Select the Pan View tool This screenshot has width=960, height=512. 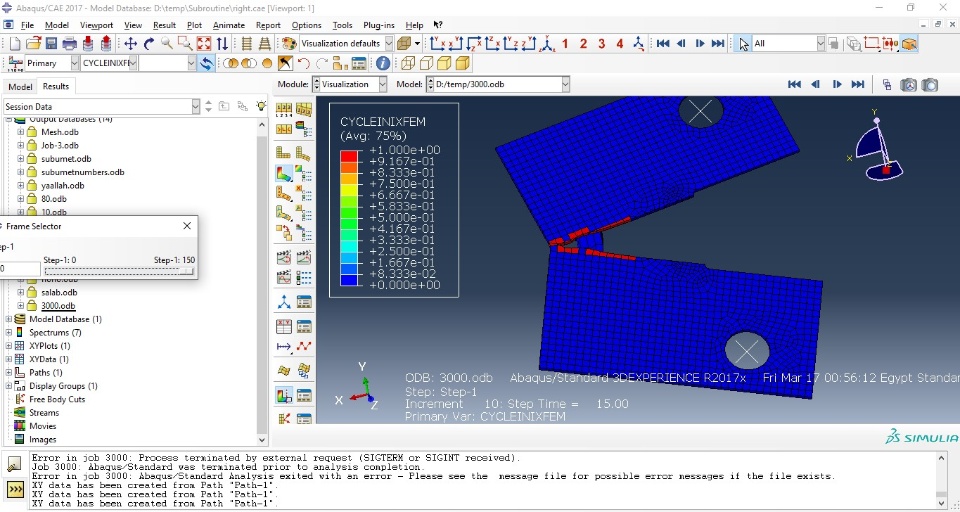pos(130,43)
